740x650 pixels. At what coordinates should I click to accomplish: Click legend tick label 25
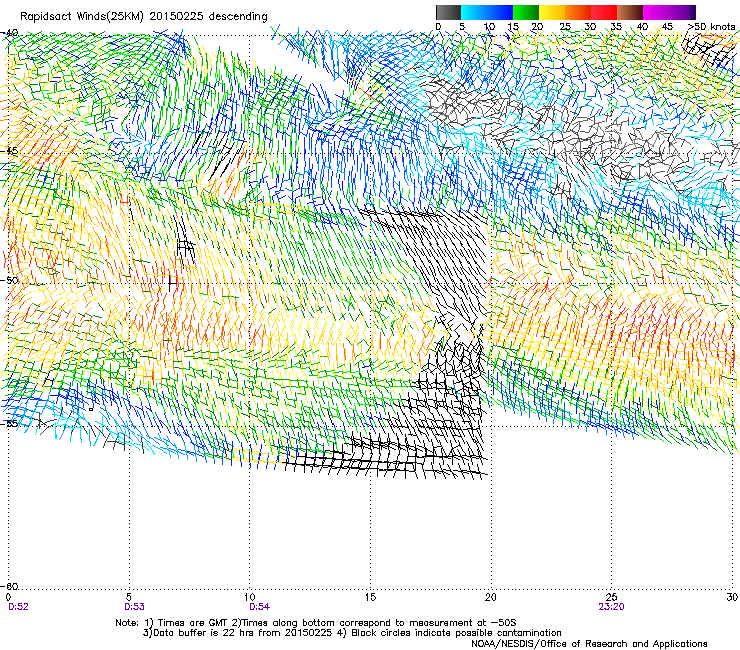point(565,27)
